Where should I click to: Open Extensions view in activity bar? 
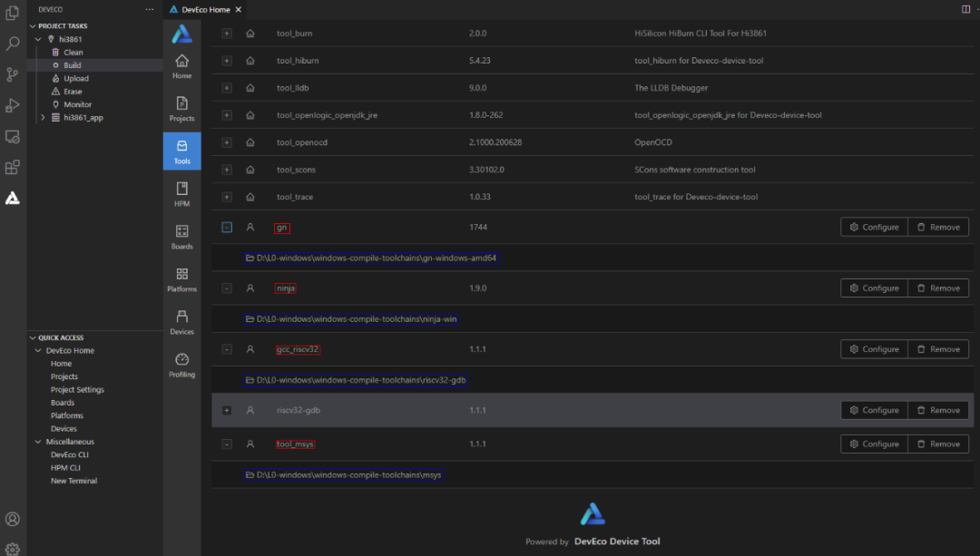[13, 167]
